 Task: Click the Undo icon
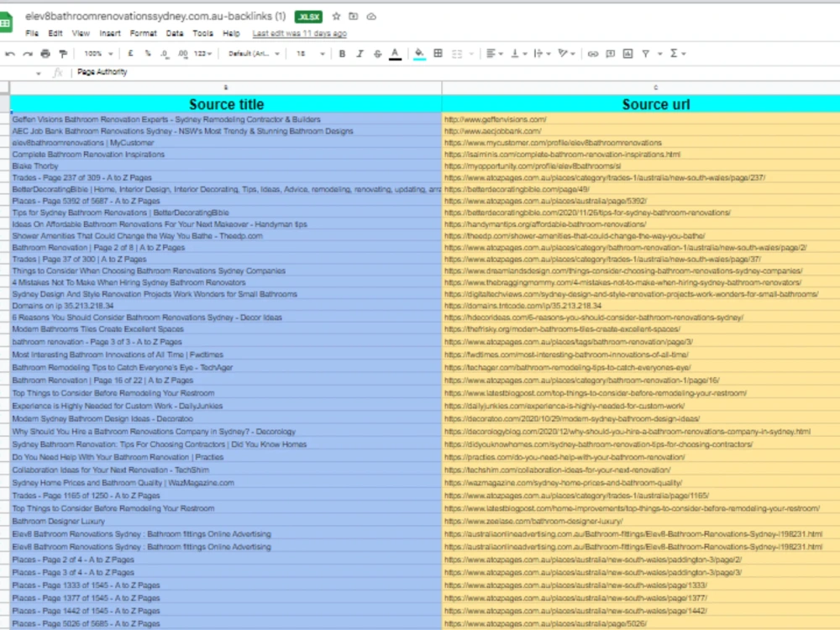[9, 54]
